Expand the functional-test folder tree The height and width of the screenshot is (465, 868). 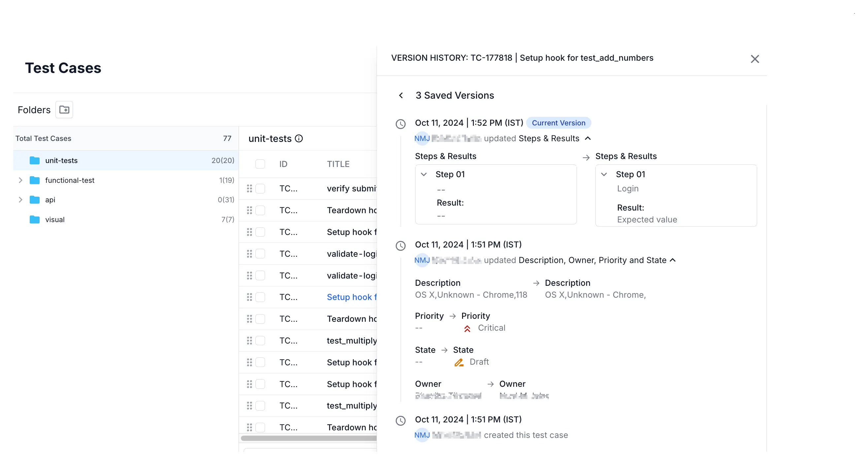pyautogui.click(x=21, y=180)
